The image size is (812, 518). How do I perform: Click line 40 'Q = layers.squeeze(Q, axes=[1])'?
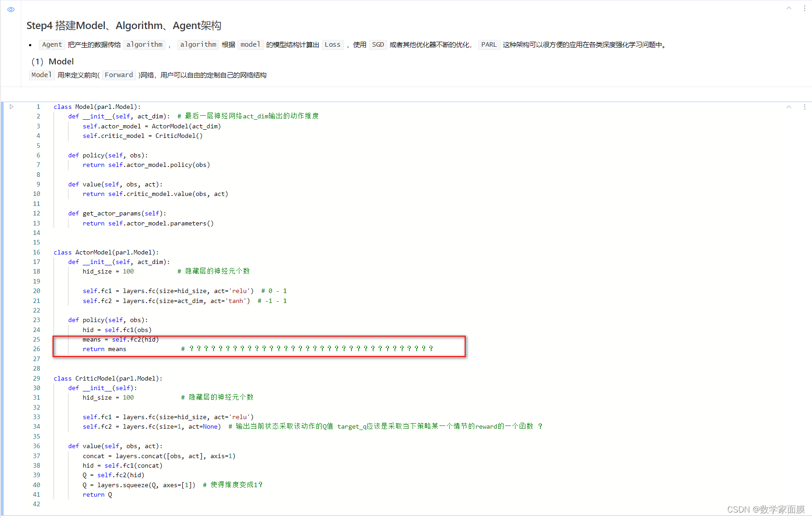[x=139, y=485]
